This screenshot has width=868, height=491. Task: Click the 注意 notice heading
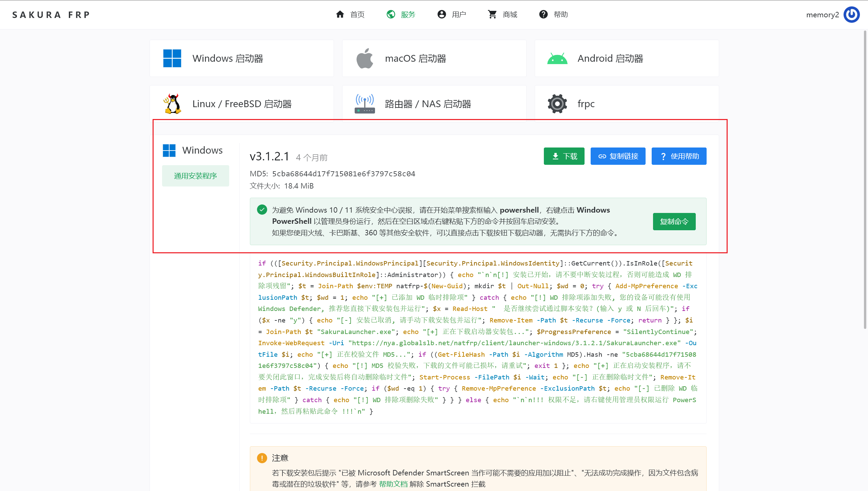[x=280, y=458]
